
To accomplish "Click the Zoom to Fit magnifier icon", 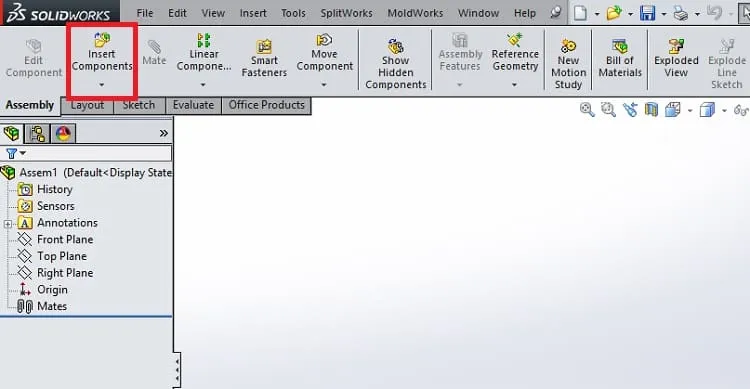I will (587, 110).
